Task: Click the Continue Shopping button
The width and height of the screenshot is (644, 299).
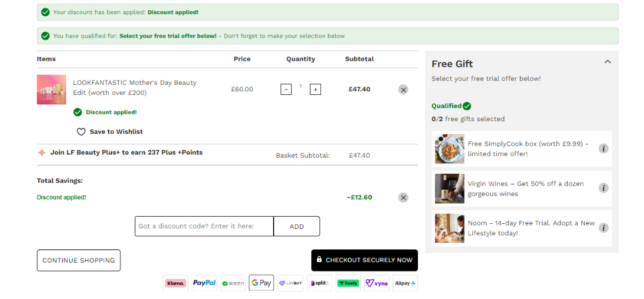Action: 79,260
